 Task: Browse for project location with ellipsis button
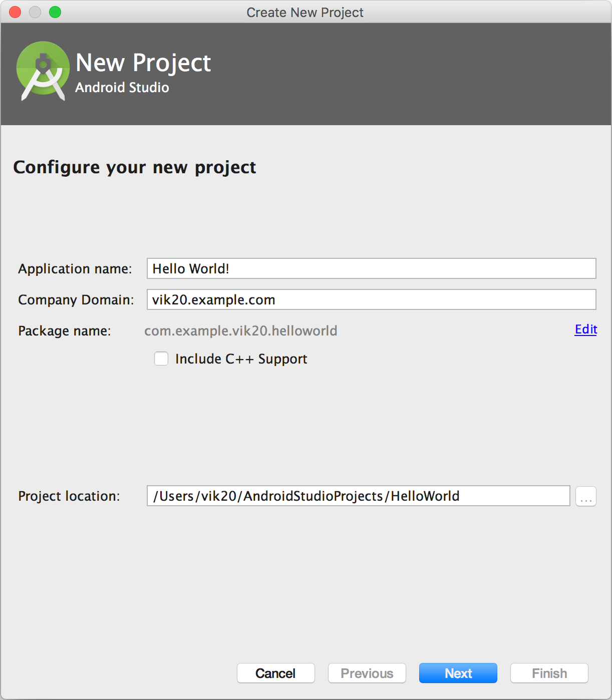pyautogui.click(x=585, y=496)
